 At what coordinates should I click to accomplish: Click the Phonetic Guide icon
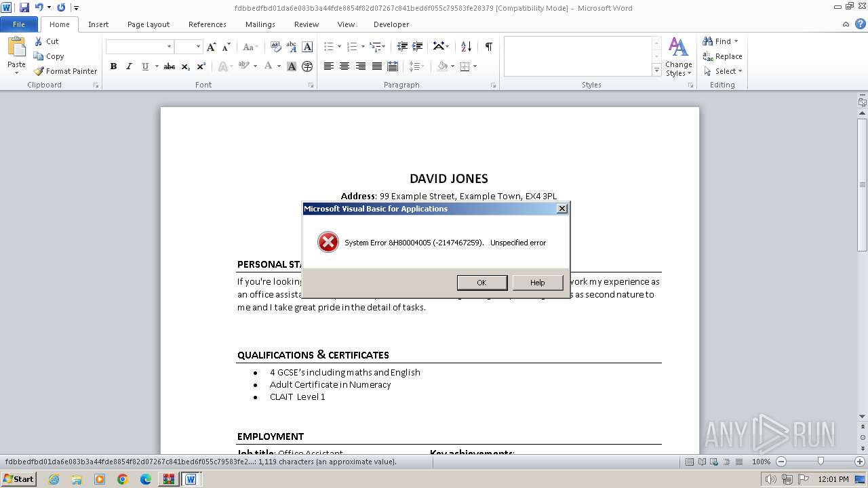click(x=292, y=47)
